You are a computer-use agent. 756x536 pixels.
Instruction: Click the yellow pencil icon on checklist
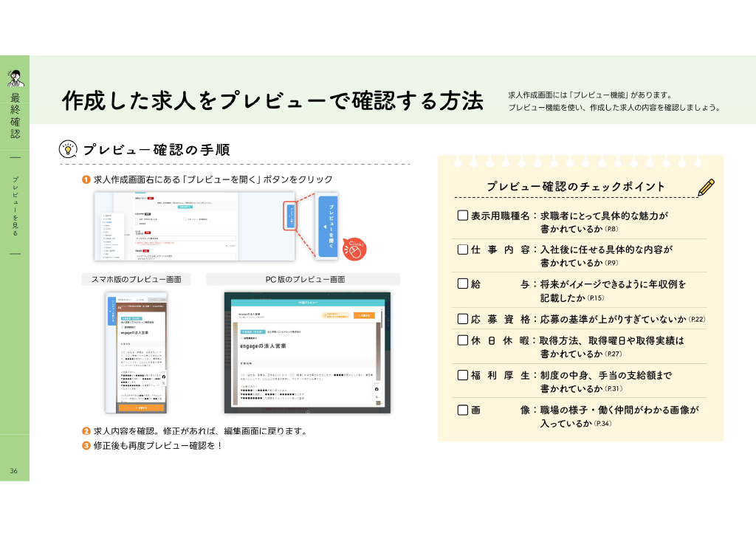click(x=706, y=188)
